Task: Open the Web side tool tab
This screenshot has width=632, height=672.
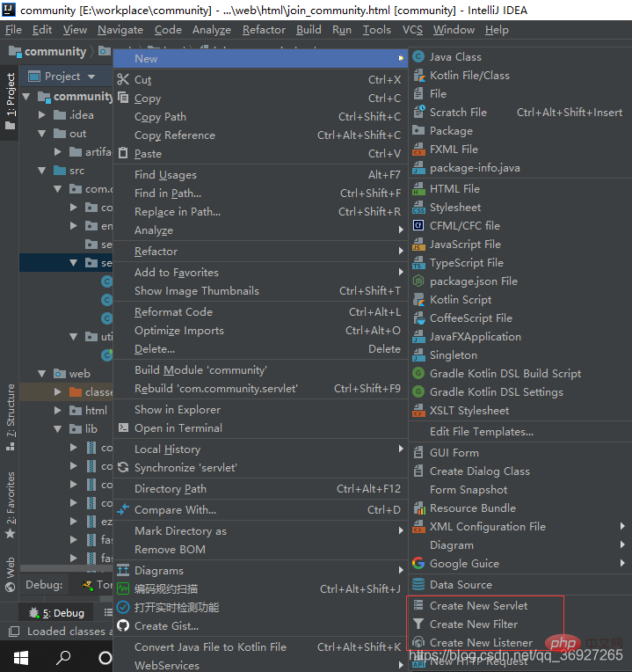Action: [11, 573]
